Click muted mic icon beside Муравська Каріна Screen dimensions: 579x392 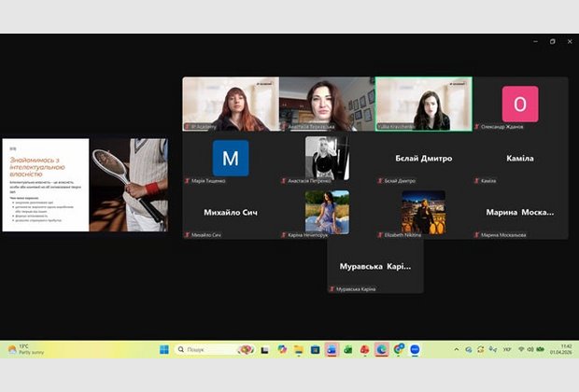(332, 289)
